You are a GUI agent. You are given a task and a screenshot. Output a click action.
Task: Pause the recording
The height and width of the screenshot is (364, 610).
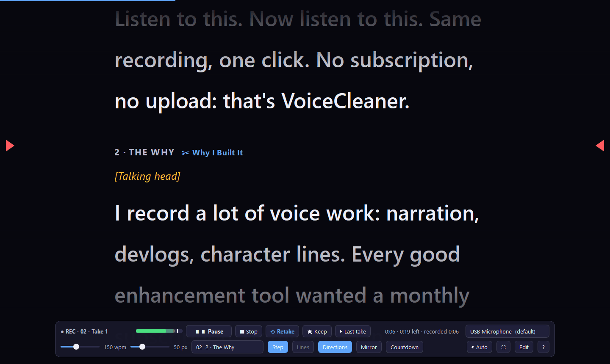pyautogui.click(x=209, y=331)
